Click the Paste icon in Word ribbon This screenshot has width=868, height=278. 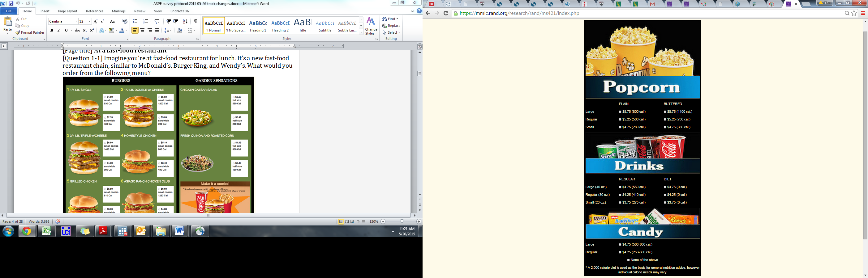[x=7, y=22]
